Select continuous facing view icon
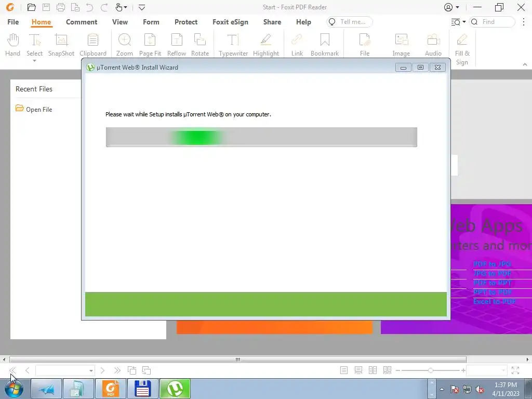Viewport: 532px width, 399px height. 387,370
